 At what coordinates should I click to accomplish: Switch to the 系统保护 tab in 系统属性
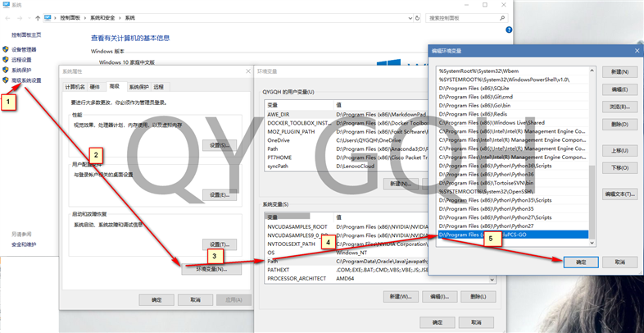(138, 87)
